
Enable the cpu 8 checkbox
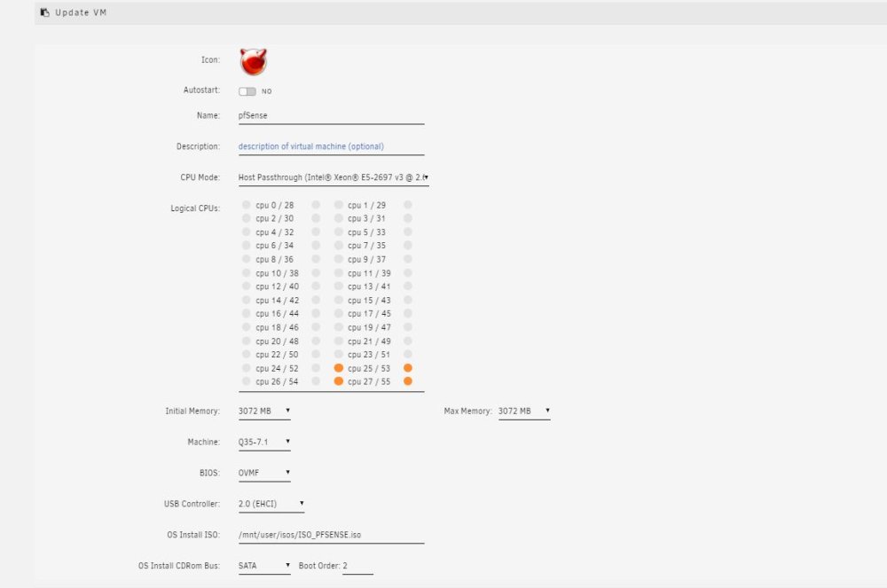pos(246,259)
